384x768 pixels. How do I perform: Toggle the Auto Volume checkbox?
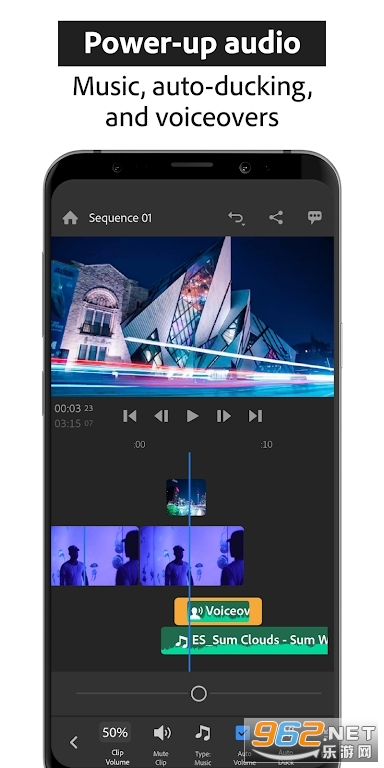242,733
